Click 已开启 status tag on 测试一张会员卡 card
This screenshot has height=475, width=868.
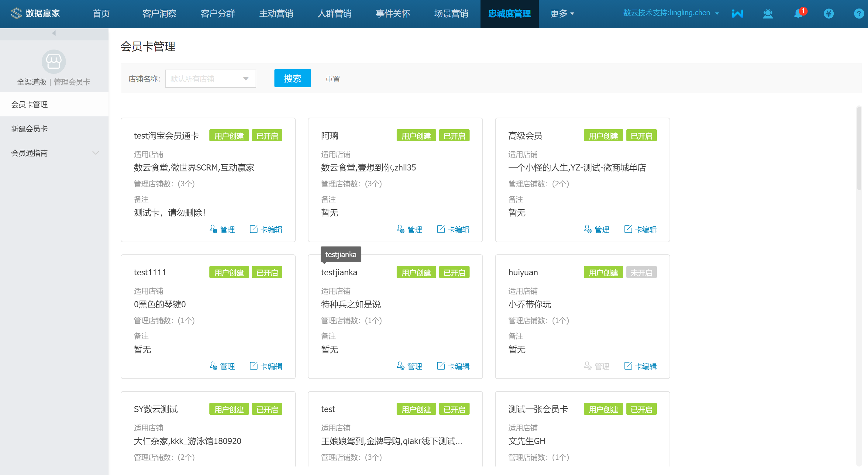coord(641,409)
